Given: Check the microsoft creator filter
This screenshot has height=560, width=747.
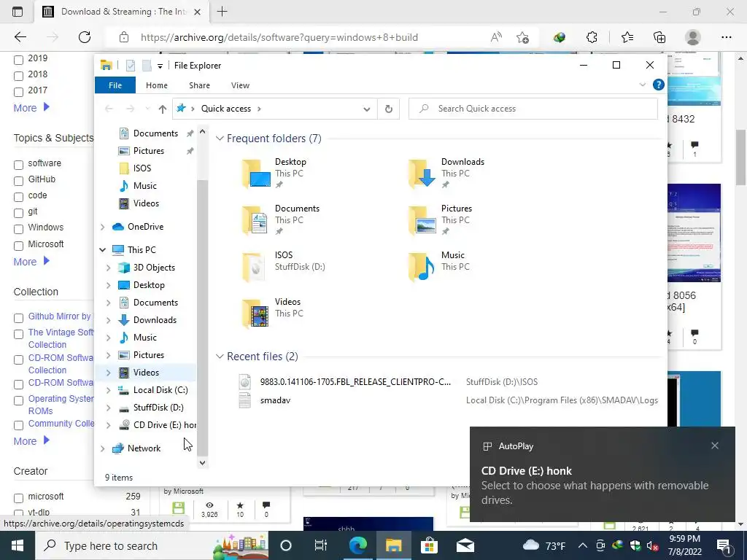Looking at the screenshot, I should 18,498.
